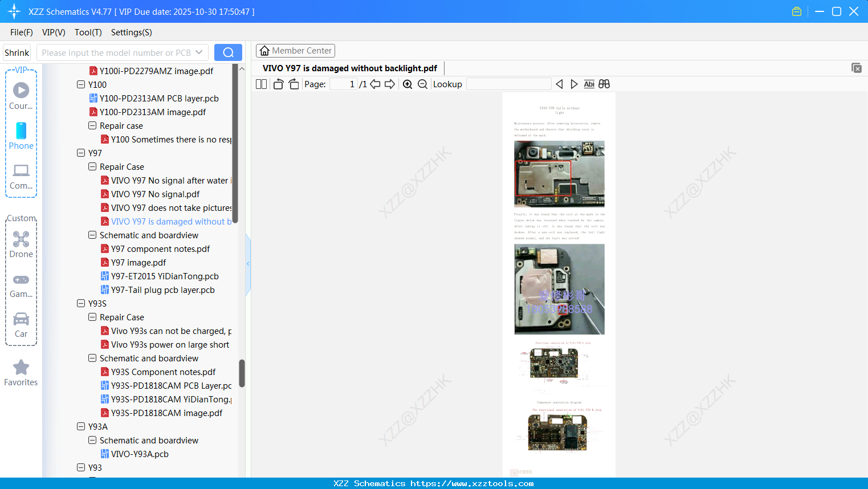The image size is (868, 489).
Task: Open the Courses category in the sidebar
Action: point(21,95)
